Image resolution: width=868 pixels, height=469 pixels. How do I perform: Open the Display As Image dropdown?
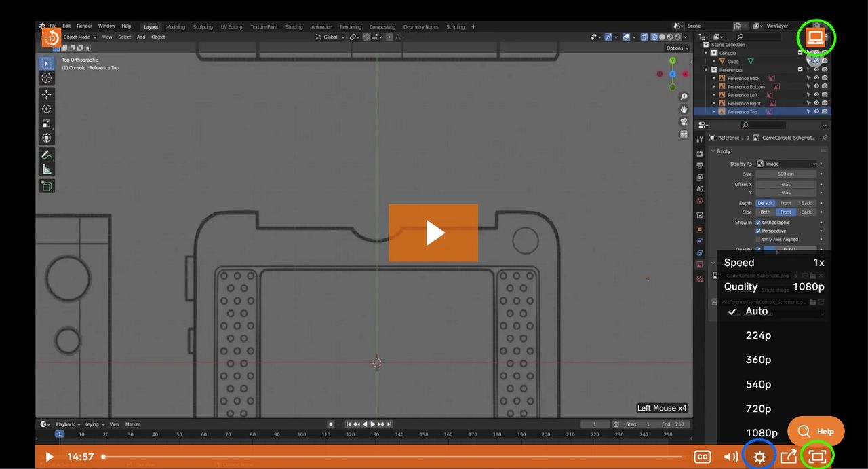tap(786, 164)
